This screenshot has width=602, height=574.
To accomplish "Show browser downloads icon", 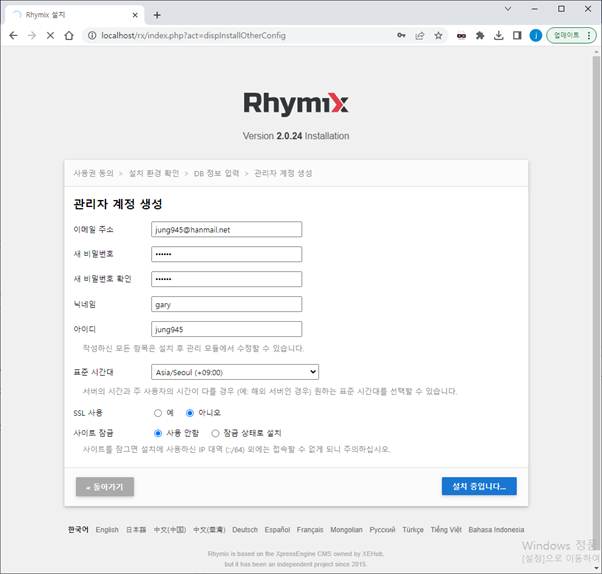I will pyautogui.click(x=498, y=36).
